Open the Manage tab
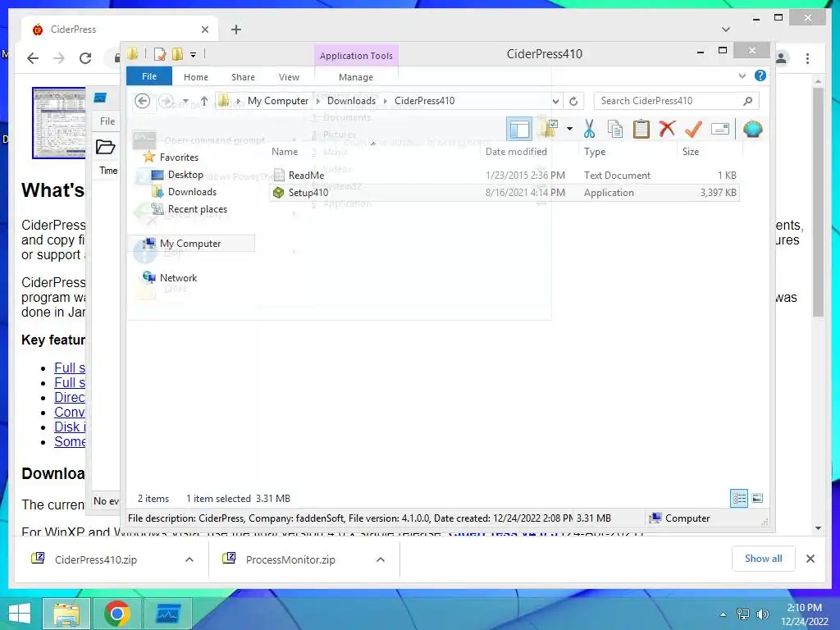 coord(356,77)
